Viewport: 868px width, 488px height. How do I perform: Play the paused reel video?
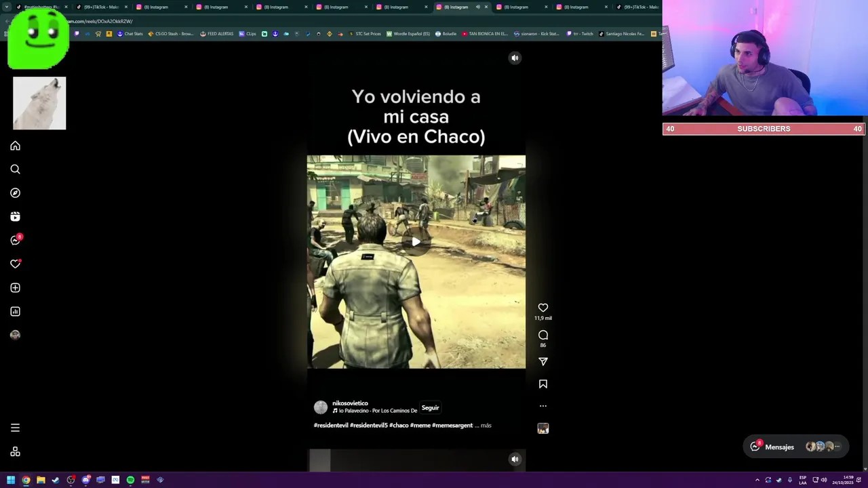tap(416, 242)
